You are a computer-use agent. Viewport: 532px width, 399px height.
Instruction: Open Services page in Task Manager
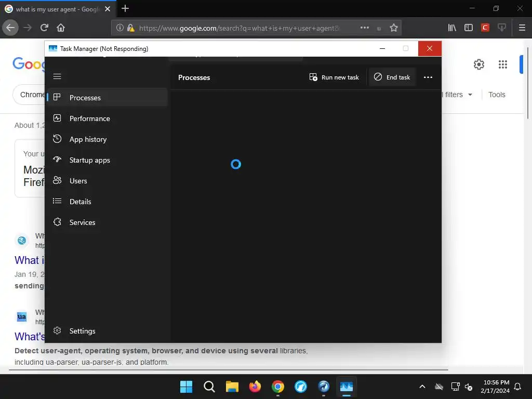[x=108, y=222]
